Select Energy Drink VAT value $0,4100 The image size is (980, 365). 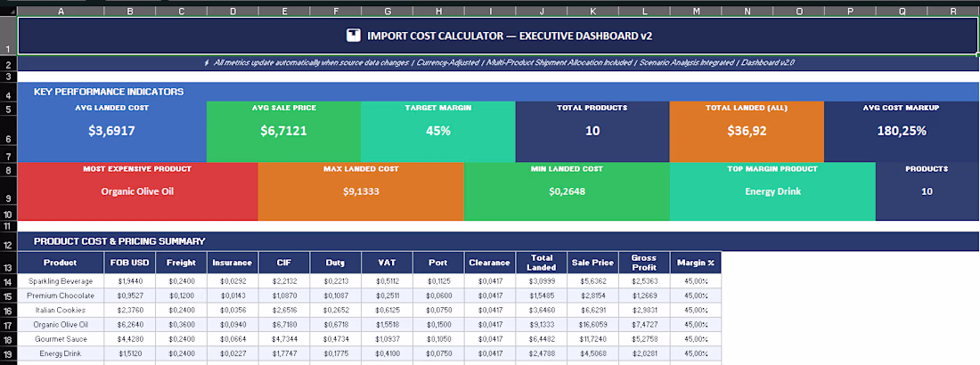pos(388,353)
